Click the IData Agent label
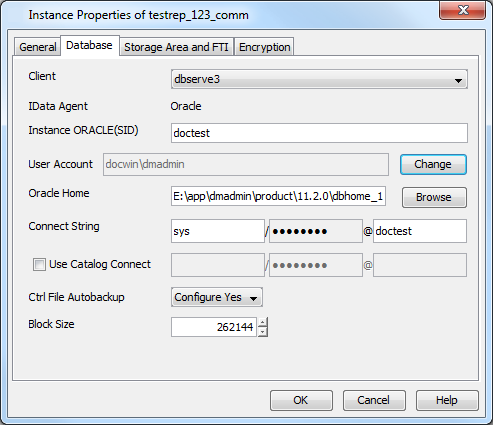 click(x=58, y=106)
